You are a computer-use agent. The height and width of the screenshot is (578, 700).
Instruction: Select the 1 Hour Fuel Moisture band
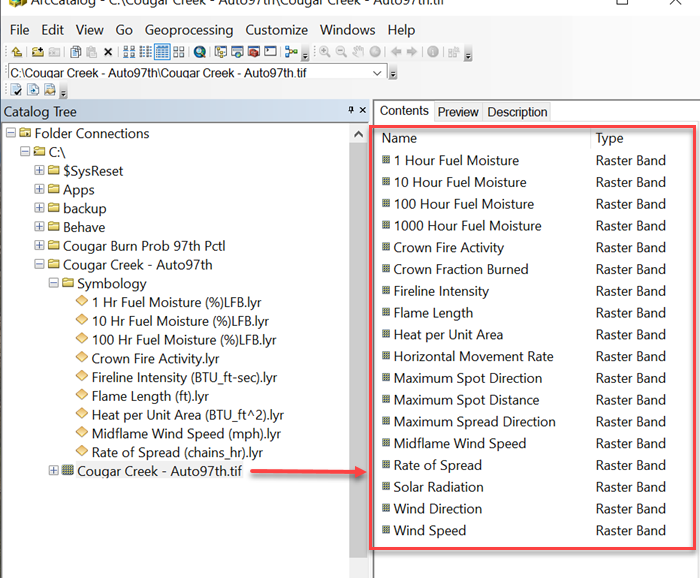pos(456,160)
